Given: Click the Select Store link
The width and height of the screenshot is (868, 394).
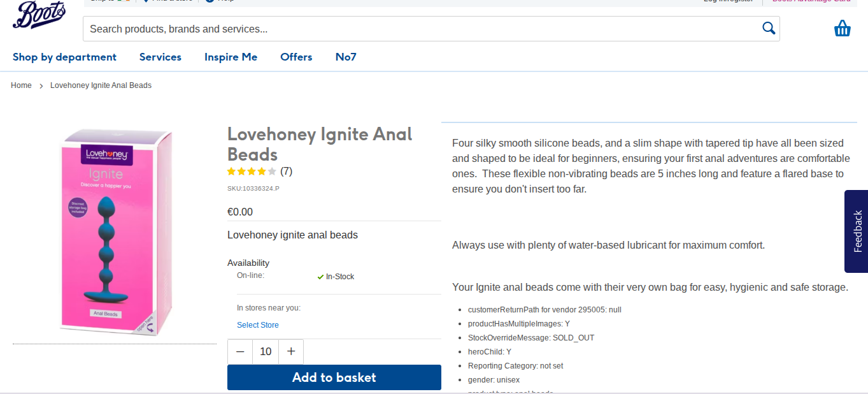Looking at the screenshot, I should coord(258,325).
